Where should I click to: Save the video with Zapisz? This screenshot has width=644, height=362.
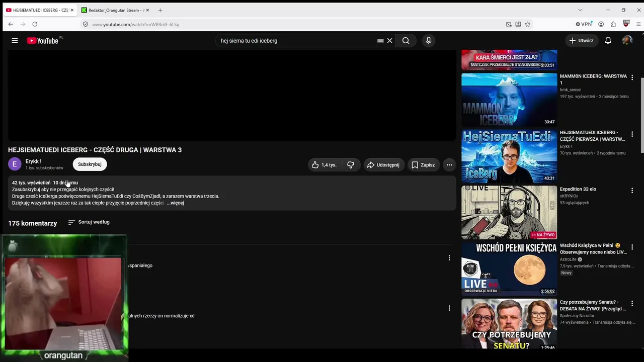[423, 165]
